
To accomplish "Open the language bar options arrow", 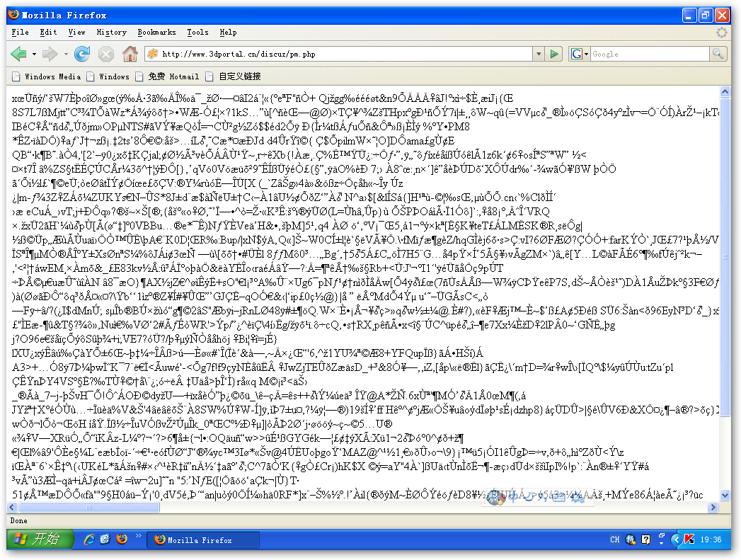I will (662, 544).
